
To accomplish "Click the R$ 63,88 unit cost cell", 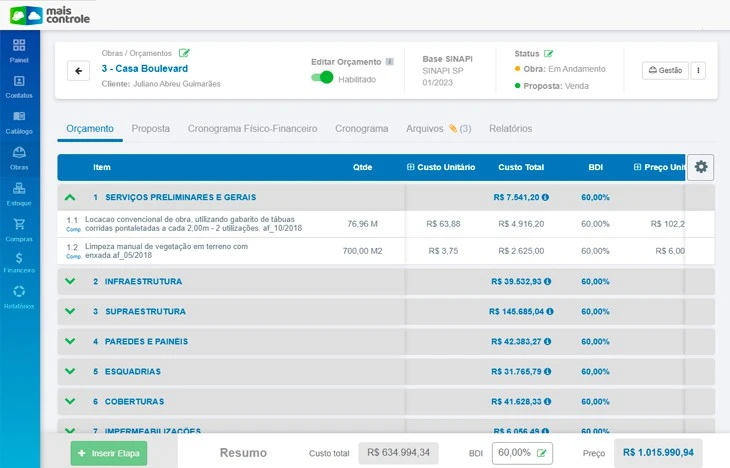I will 443,224.
